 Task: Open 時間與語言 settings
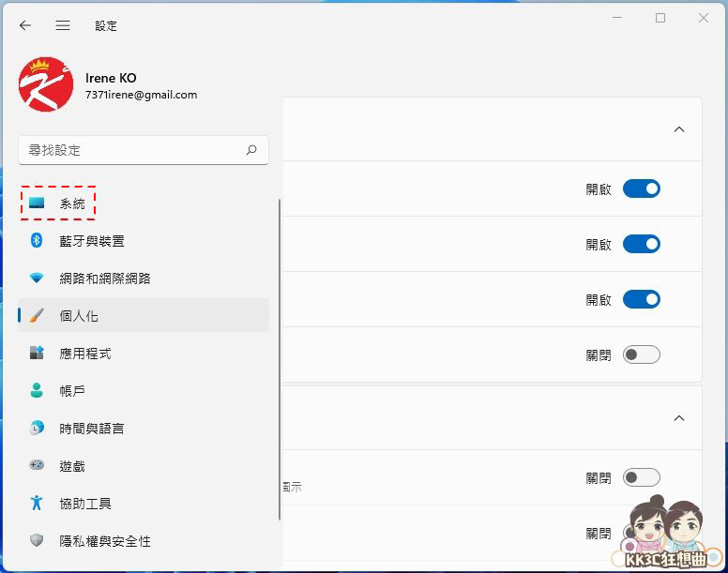[144, 429]
